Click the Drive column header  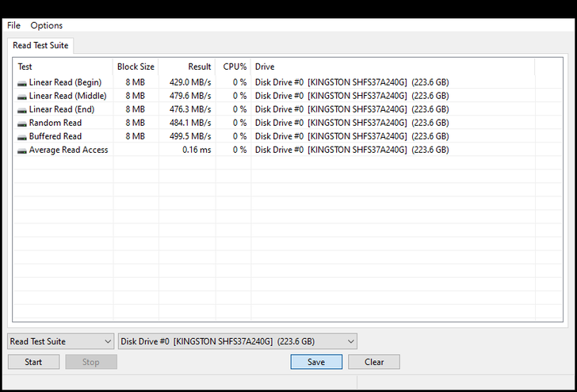[x=393, y=67]
